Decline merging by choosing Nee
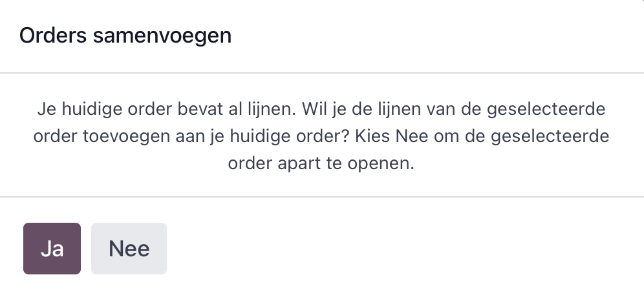This screenshot has width=644, height=297. tap(129, 249)
